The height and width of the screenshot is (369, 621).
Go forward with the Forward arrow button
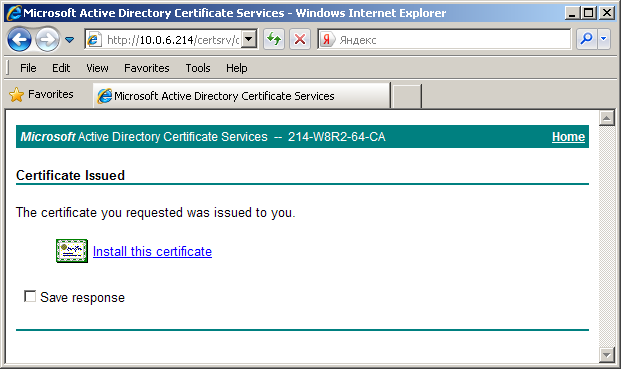click(48, 39)
